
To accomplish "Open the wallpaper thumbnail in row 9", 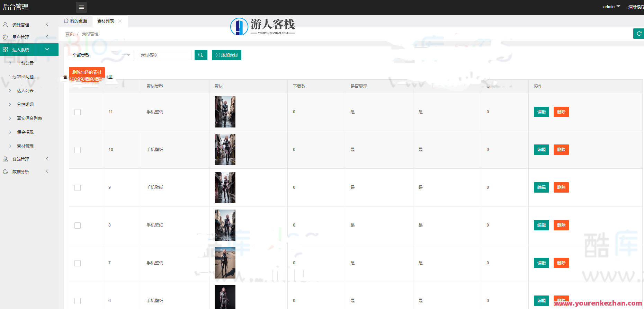I will 225,187.
